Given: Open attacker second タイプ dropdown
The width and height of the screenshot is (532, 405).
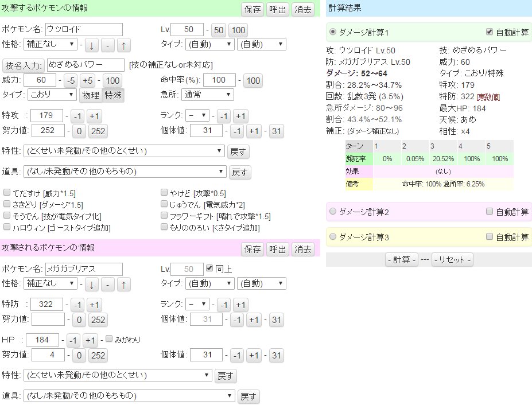Looking at the screenshot, I should pyautogui.click(x=262, y=44).
